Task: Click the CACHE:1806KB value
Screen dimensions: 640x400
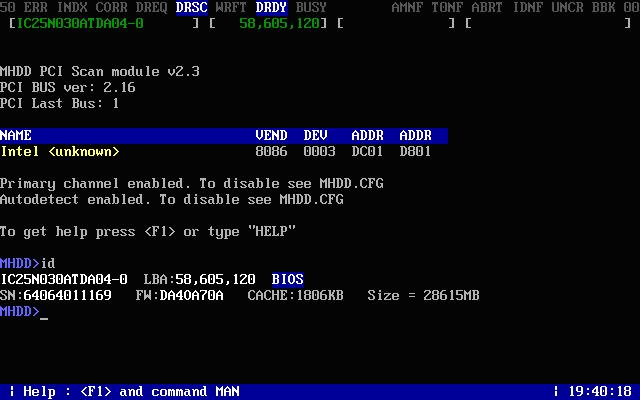Action: coord(295,296)
